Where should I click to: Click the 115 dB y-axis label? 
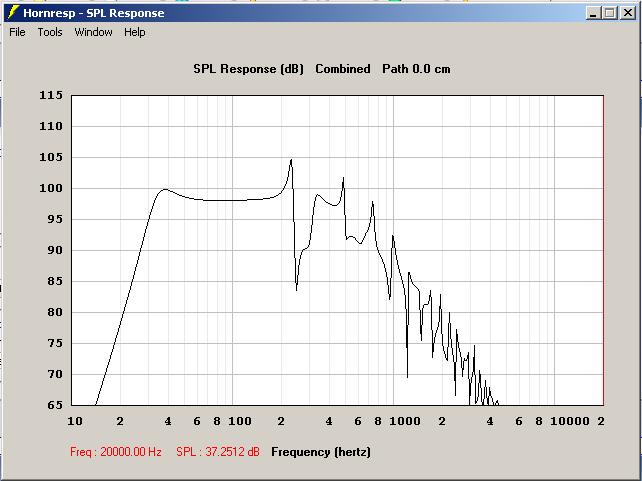click(51, 95)
